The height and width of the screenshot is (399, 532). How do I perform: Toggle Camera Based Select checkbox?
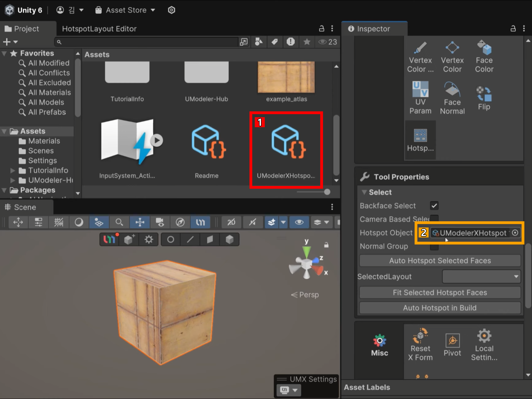(x=434, y=219)
